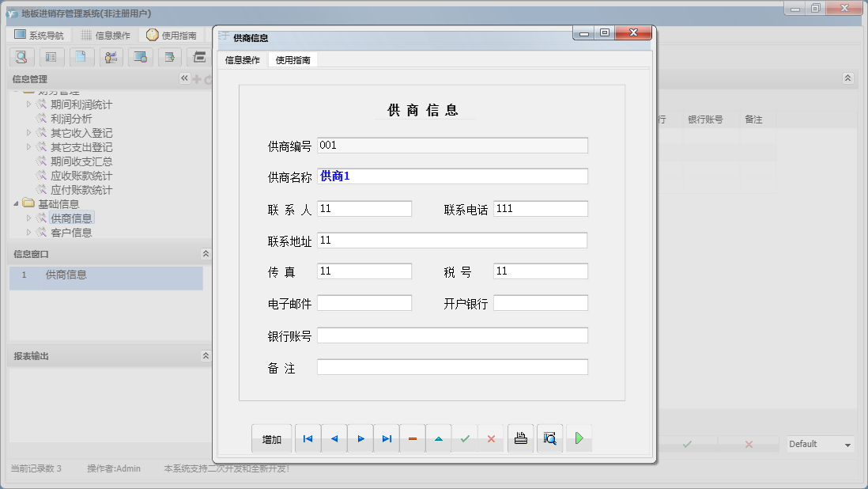Collapse the right panel chevron in main window

tap(847, 78)
